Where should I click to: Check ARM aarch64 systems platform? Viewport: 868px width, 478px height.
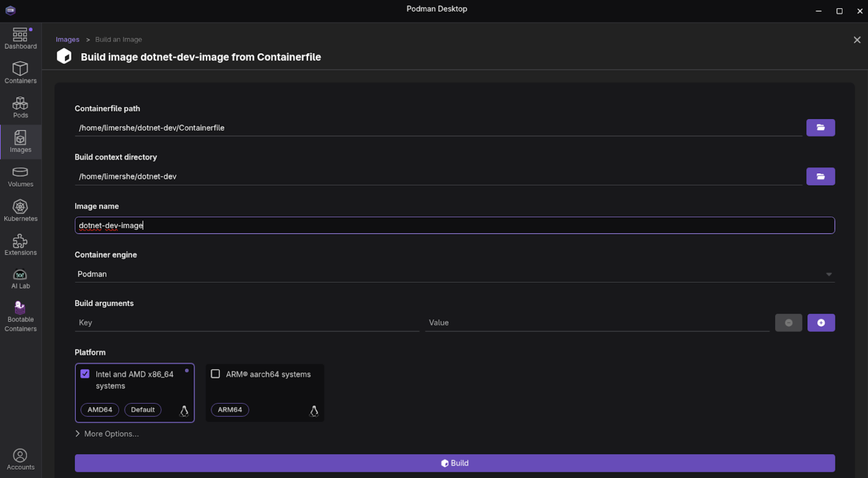point(215,374)
